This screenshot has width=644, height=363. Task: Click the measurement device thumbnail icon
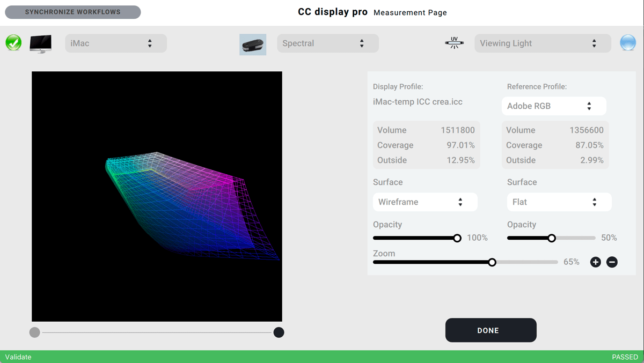pos(252,43)
